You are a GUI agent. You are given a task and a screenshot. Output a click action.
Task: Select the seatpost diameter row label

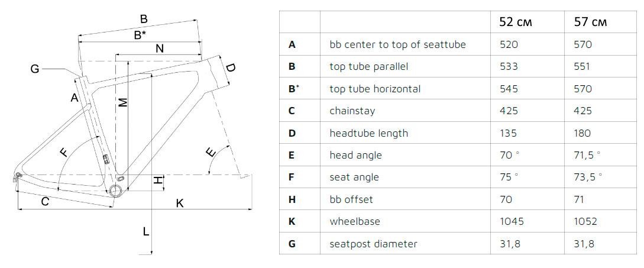pyautogui.click(x=373, y=244)
